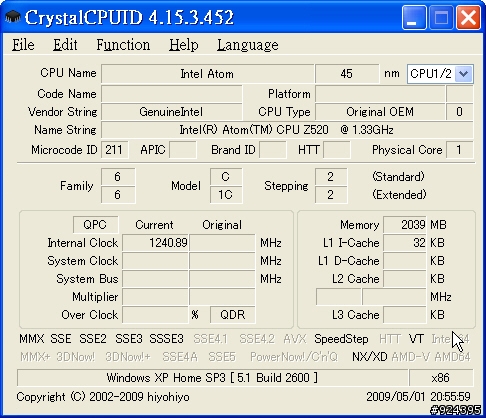
Task: Click the date stamp 2009/05/01 20:55:59
Action: (x=418, y=397)
